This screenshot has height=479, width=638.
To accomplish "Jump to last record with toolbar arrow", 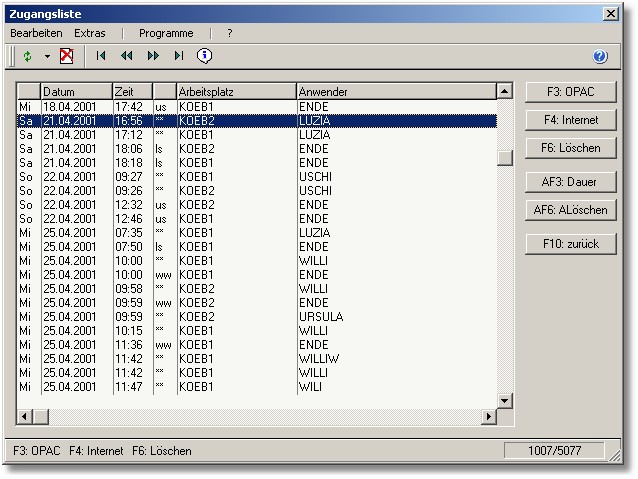I will (x=179, y=57).
